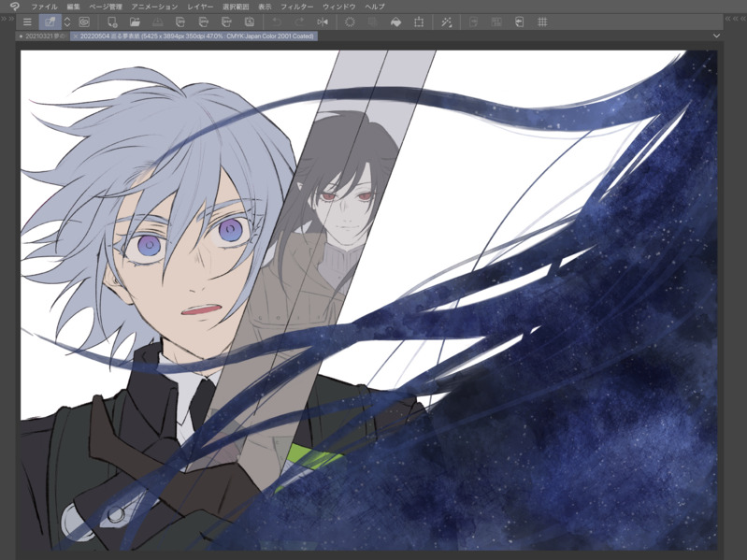This screenshot has height=560, width=747.
Task: Open the hamburger command bar menu
Action: (27, 22)
